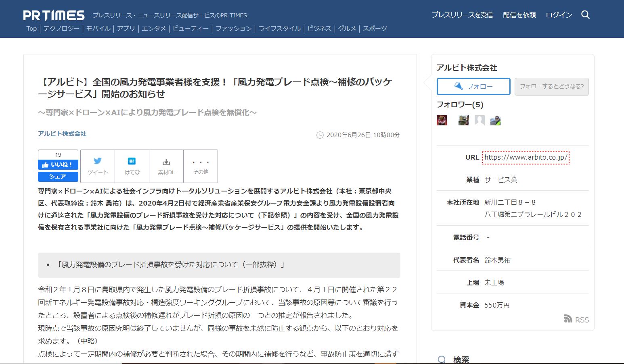Screen dimensions: 624x364
Task: Open その他 more sharing options
Action: point(201,166)
